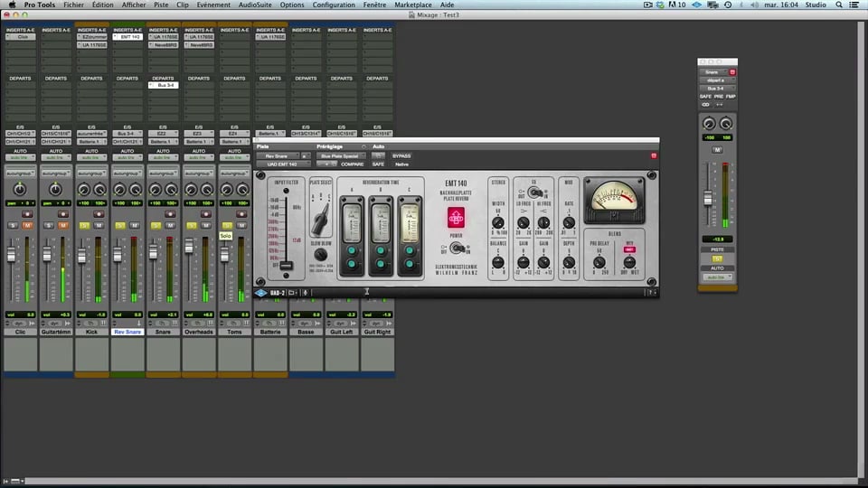Open the AudioSuite menu

pos(255,5)
